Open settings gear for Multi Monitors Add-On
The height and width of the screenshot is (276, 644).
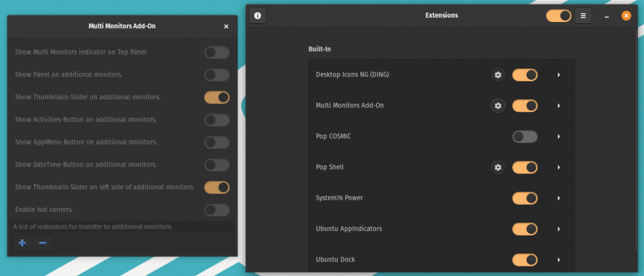(x=498, y=106)
